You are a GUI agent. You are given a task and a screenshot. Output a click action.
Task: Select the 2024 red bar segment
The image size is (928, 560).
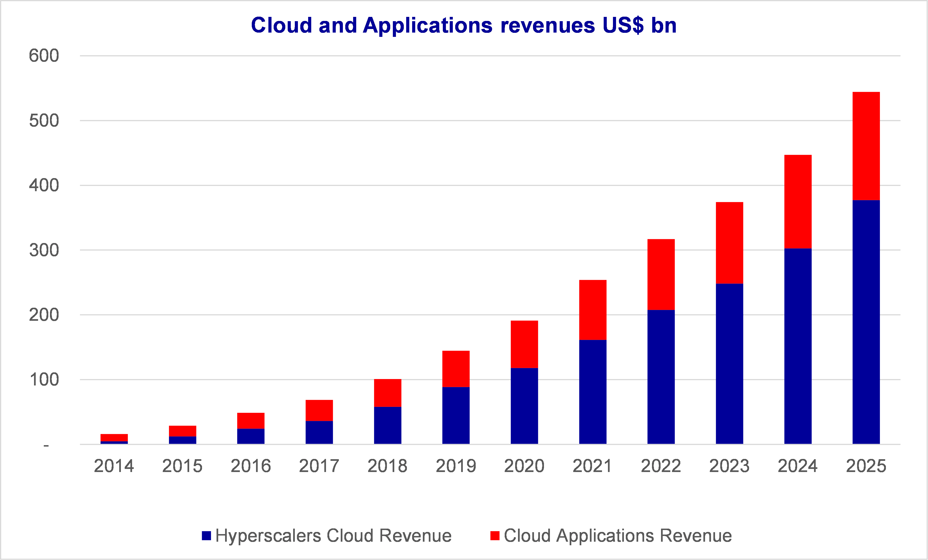(x=798, y=201)
